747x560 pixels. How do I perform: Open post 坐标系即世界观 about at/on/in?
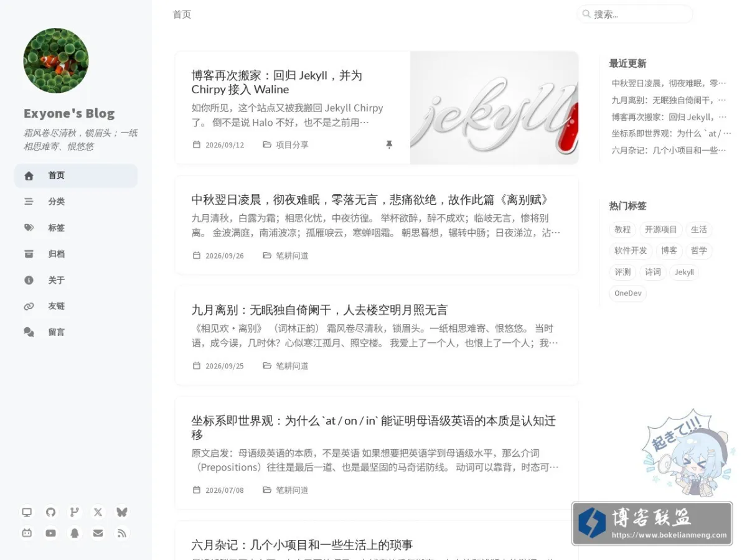pos(374,427)
